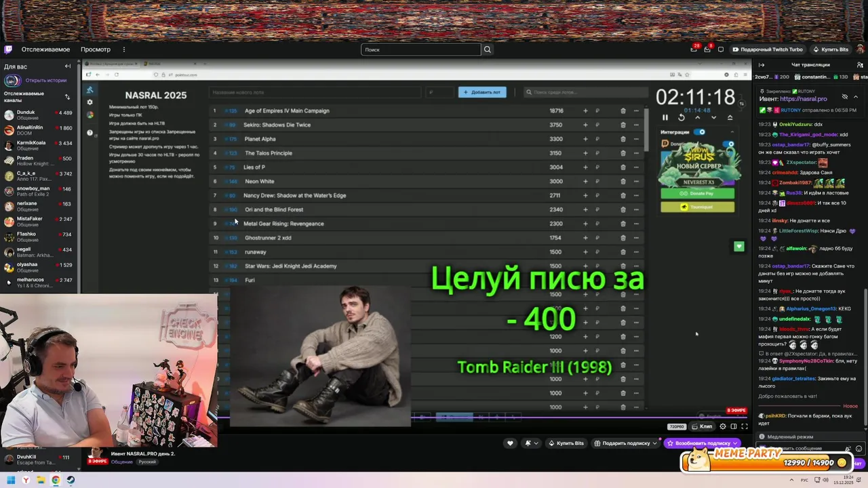This screenshot has width=868, height=488.
Task: Sort followed channels with arrows icon
Action: (67, 97)
